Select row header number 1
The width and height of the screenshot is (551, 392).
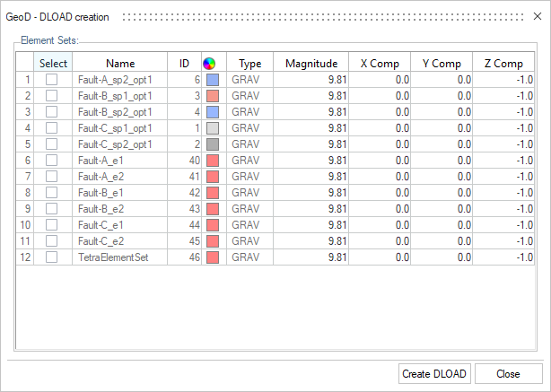tap(25, 80)
